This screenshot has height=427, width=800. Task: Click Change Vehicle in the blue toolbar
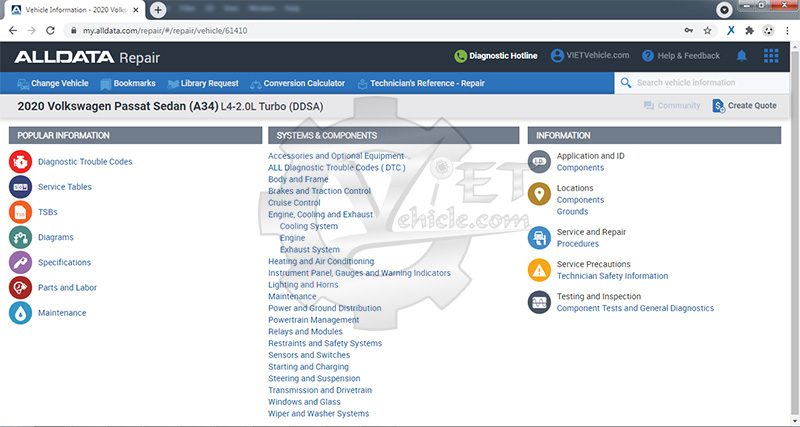(53, 83)
